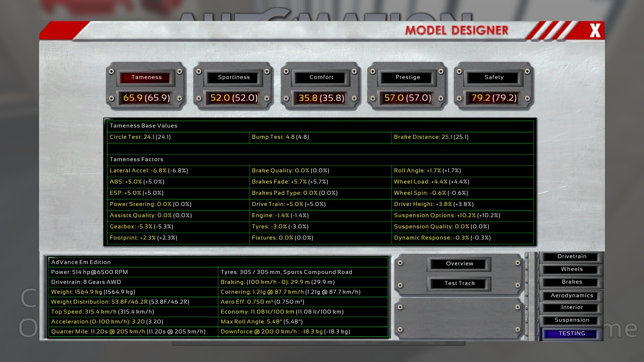Image resolution: width=644 pixels, height=362 pixels.
Task: Open the Suspension section
Action: [572, 320]
